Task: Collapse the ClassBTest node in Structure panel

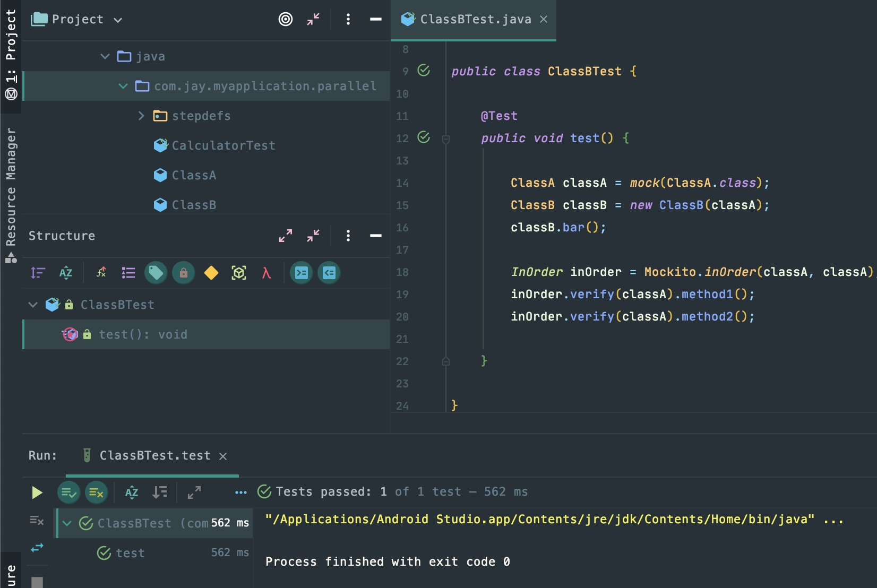Action: tap(33, 305)
